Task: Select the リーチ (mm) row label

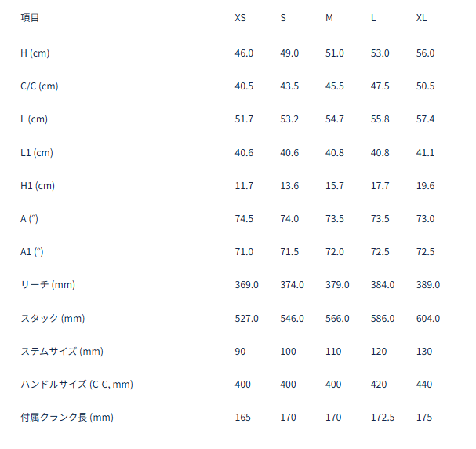Action: coord(48,285)
